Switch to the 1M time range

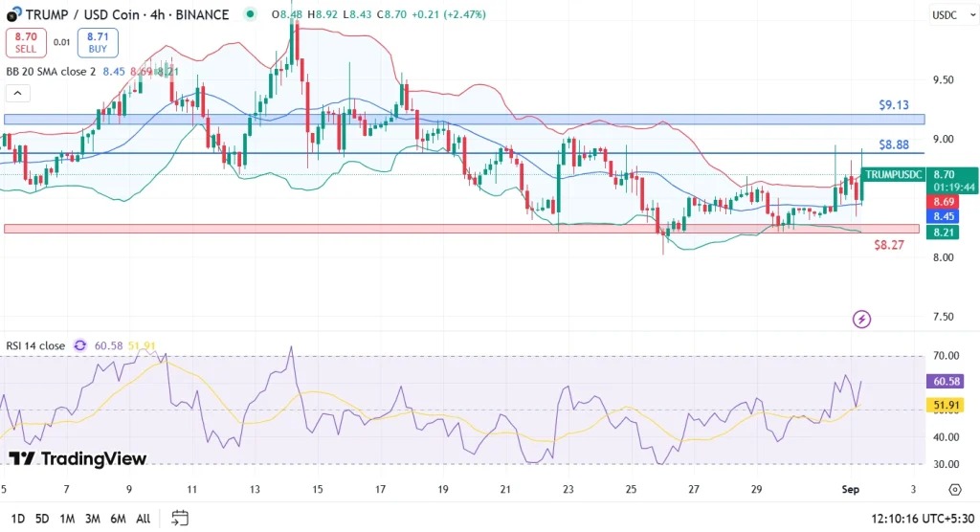click(x=67, y=518)
